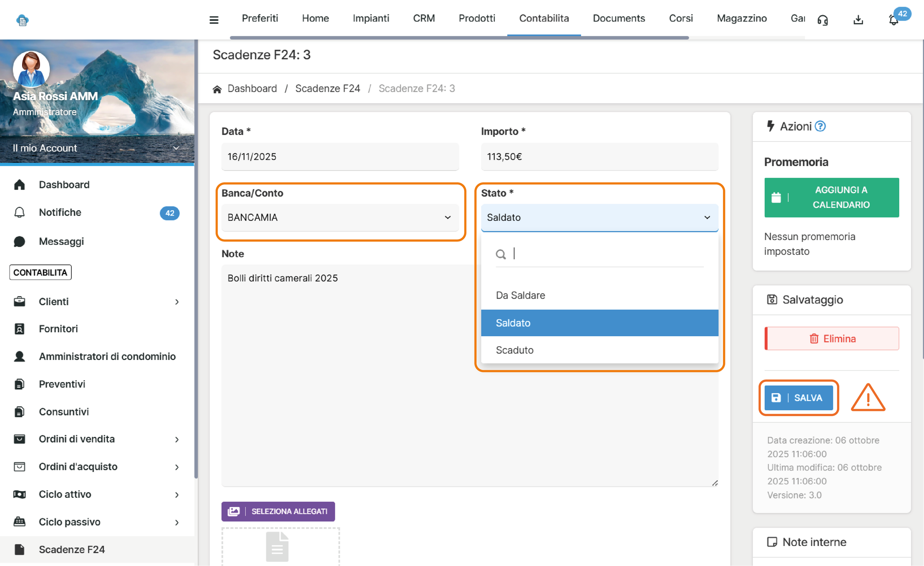The height and width of the screenshot is (566, 924).
Task: Open the support headset icon
Action: [822, 20]
